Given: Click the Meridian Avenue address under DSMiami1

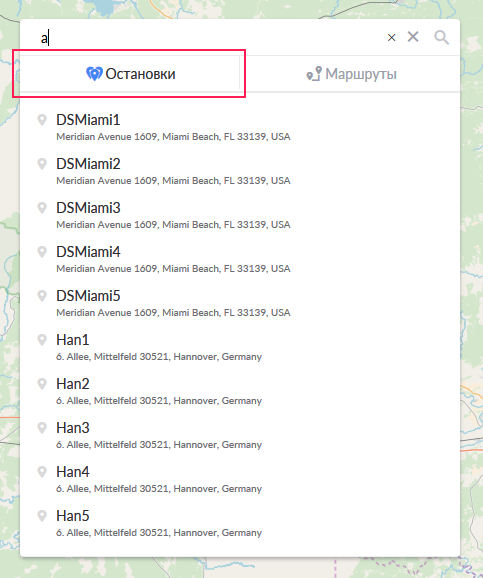Looking at the screenshot, I should [173, 137].
